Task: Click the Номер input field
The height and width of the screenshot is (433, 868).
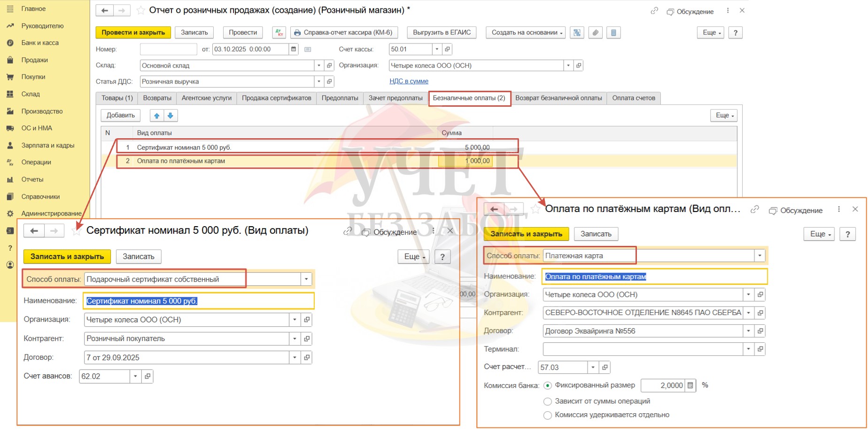Action: [x=168, y=49]
